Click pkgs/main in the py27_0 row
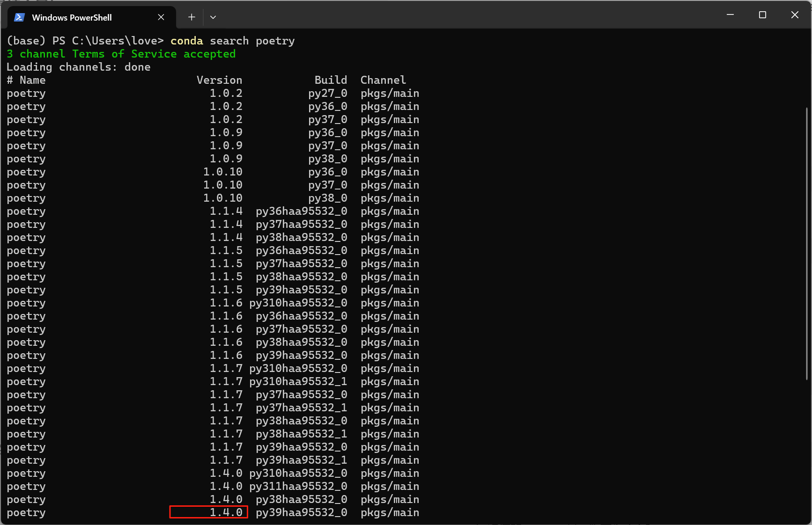Image resolution: width=812 pixels, height=525 pixels. [x=390, y=94]
